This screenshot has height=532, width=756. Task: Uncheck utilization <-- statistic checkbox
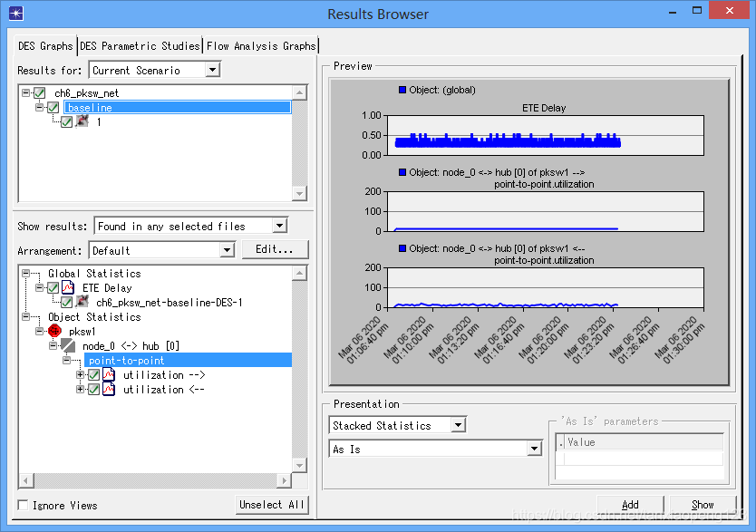[94, 390]
